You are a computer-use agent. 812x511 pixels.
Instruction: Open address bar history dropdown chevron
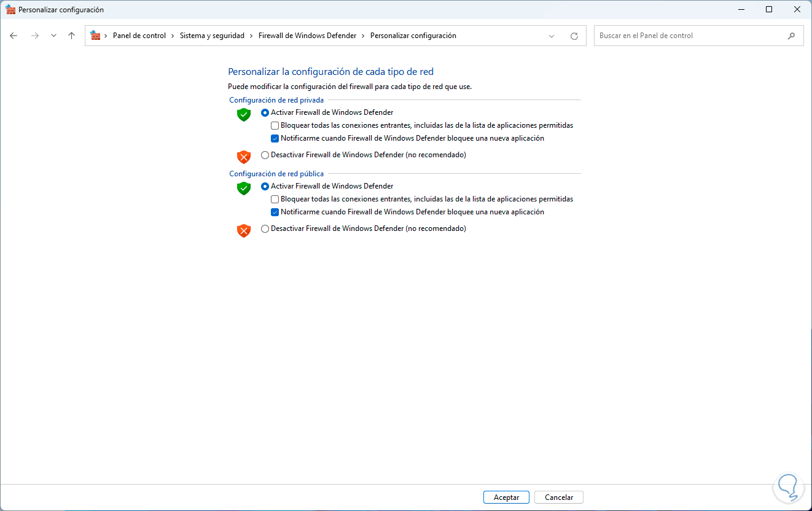pos(552,36)
